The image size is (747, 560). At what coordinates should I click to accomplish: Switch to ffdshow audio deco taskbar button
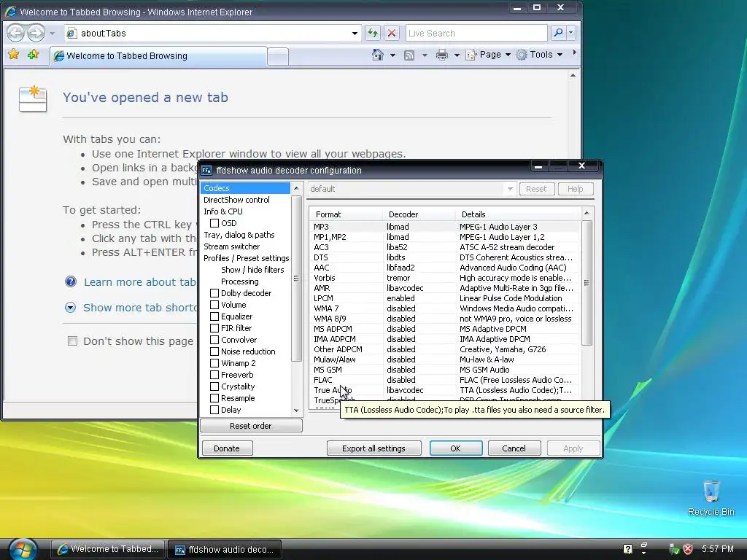click(225, 550)
